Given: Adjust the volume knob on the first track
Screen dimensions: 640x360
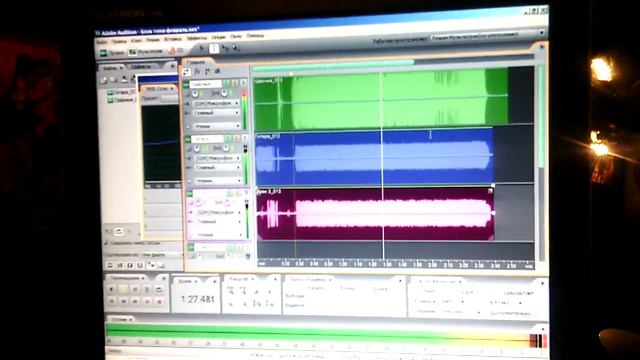Looking at the screenshot, I should (196, 94).
